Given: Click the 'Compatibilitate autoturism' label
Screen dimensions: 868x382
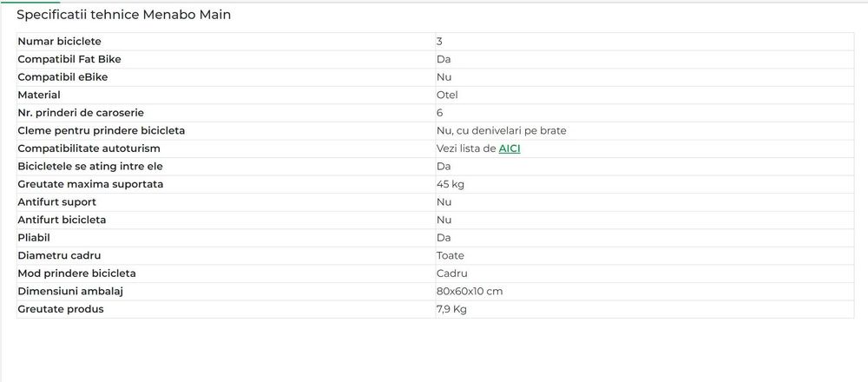Looking at the screenshot, I should point(89,148).
